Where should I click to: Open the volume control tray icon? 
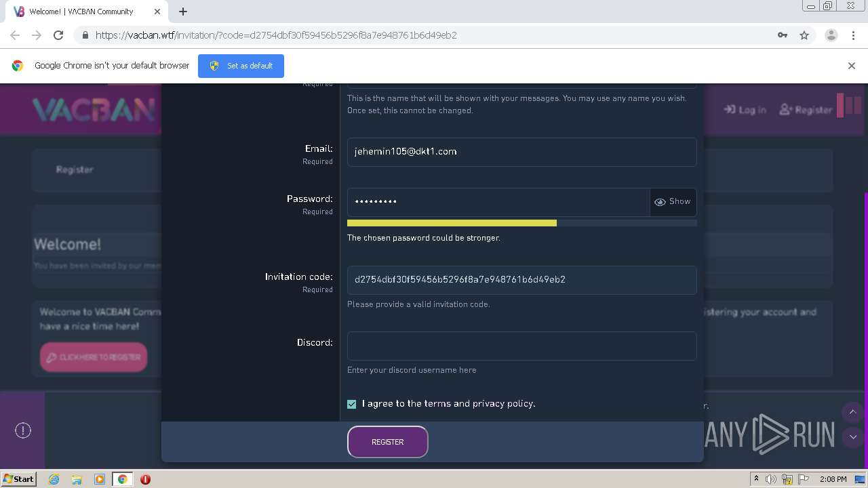(x=771, y=479)
